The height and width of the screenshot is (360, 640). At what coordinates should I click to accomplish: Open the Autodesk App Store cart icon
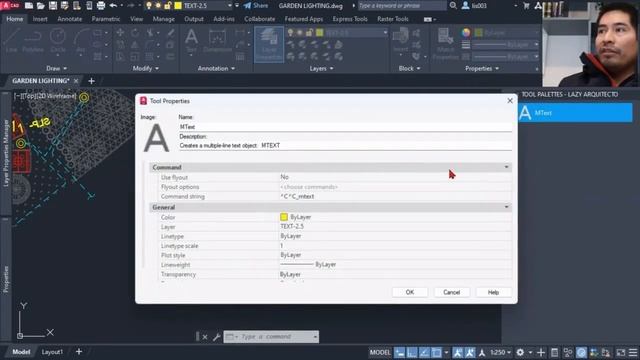coord(526,5)
